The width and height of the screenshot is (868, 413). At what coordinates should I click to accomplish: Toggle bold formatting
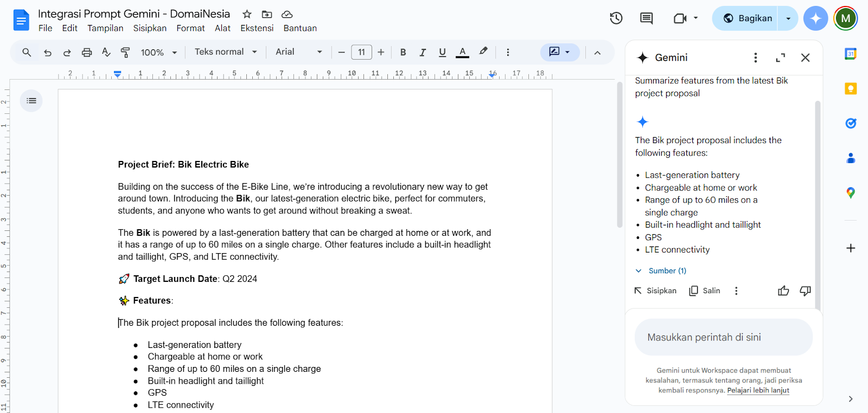pos(403,53)
